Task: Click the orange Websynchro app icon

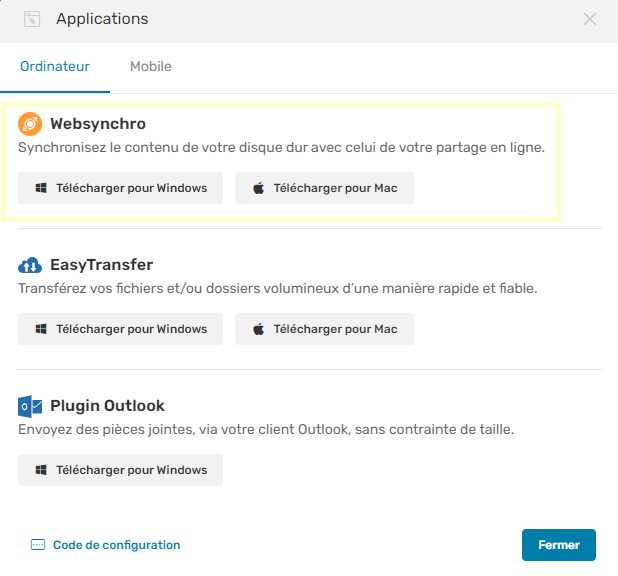Action: pyautogui.click(x=30, y=124)
